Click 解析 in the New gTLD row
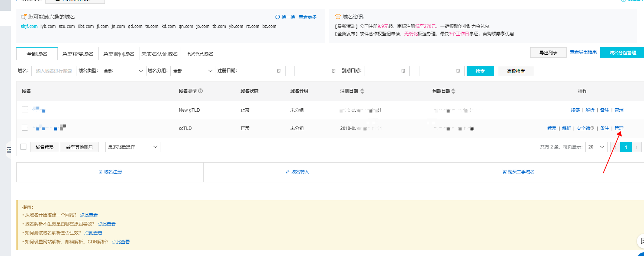Screen dimensions: 644x256 click(x=590, y=110)
